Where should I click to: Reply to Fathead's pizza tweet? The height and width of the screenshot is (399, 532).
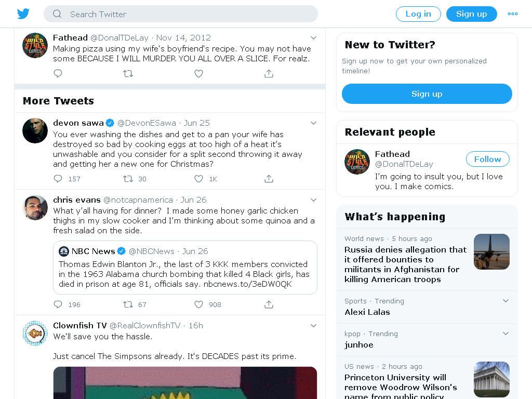58,73
